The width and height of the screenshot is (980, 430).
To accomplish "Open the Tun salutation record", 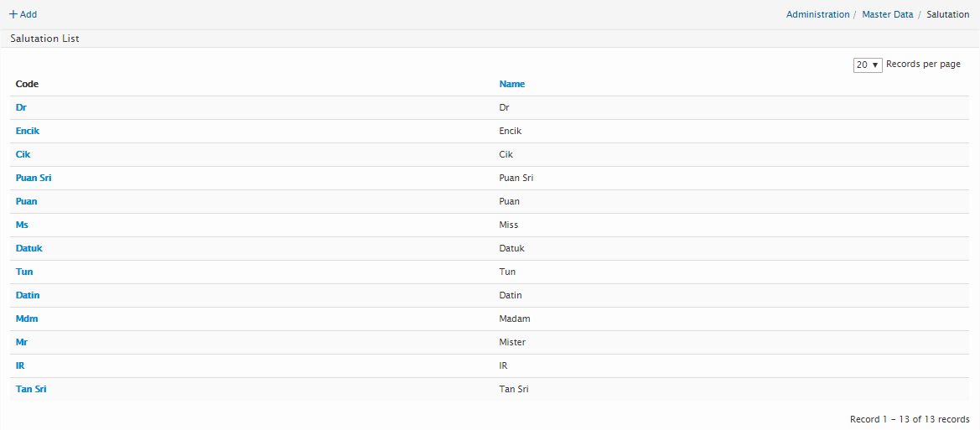I will pyautogui.click(x=24, y=272).
